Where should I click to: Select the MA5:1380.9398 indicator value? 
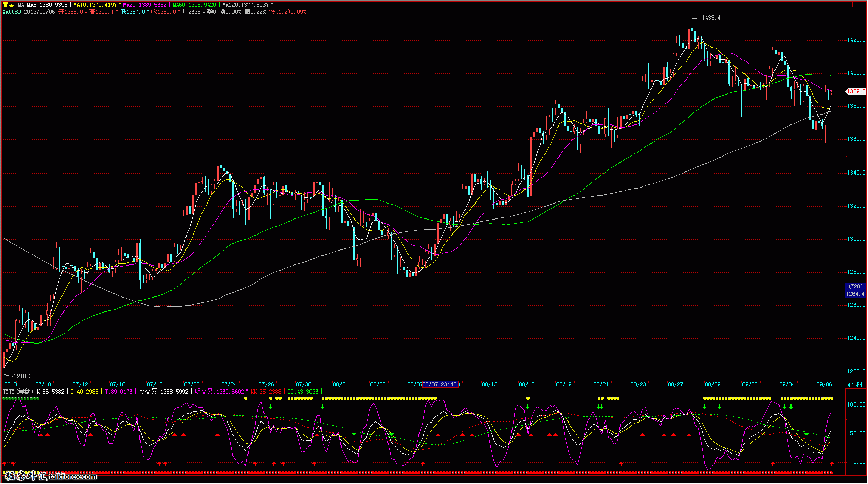47,5
